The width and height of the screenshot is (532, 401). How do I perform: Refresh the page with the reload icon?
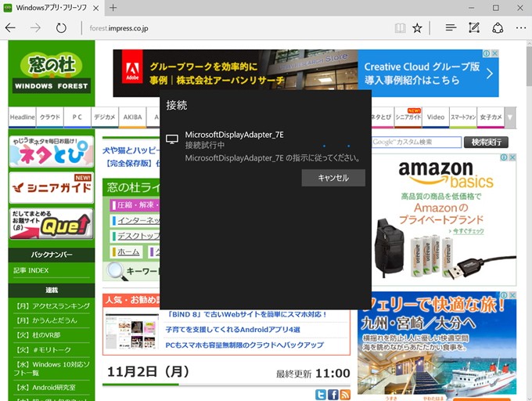(61, 28)
